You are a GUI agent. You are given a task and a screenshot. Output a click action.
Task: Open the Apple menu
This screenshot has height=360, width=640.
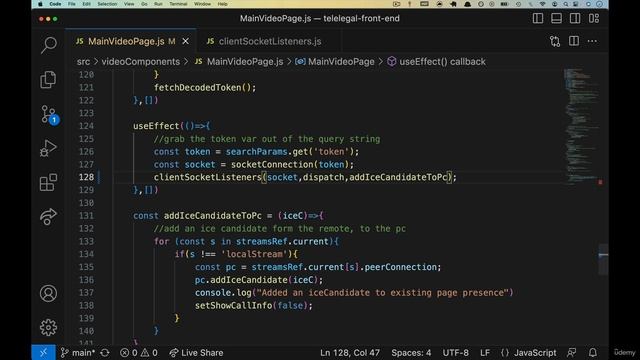point(40,4)
